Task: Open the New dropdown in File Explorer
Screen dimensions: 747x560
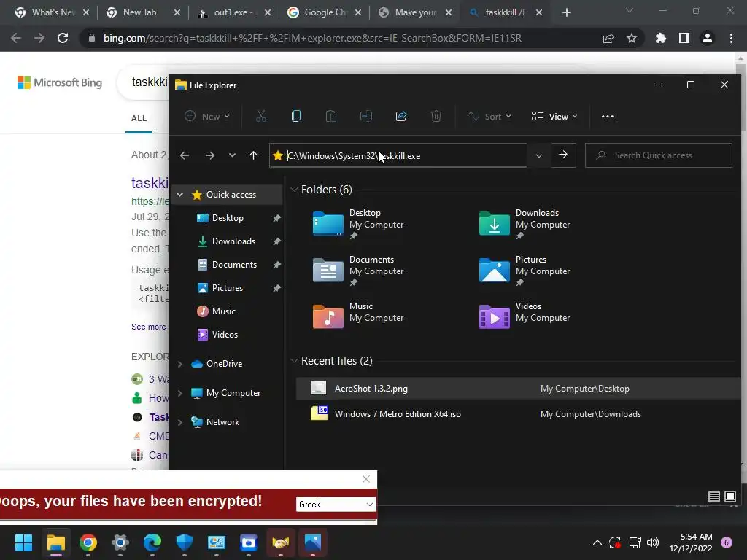Action: pos(207,116)
